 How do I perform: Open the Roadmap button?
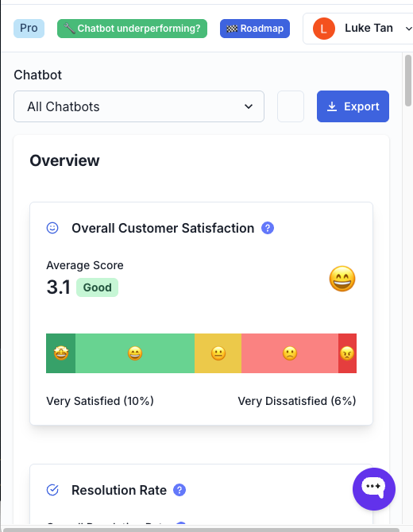(255, 29)
